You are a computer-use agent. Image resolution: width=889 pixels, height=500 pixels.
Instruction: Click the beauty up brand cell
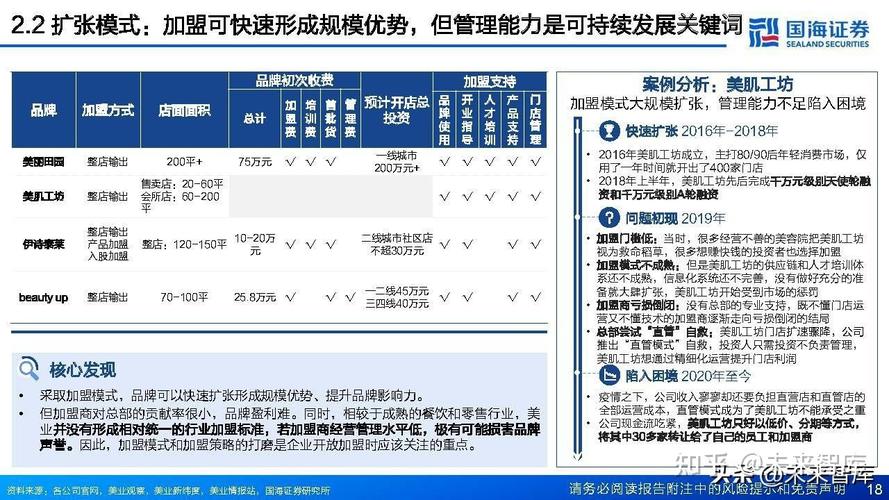[x=43, y=297]
